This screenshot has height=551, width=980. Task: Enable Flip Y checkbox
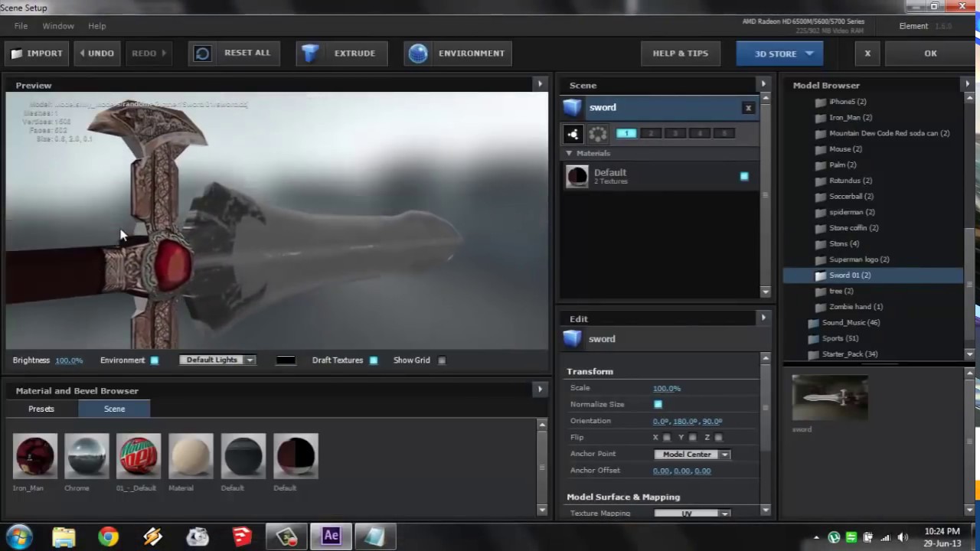coord(693,438)
